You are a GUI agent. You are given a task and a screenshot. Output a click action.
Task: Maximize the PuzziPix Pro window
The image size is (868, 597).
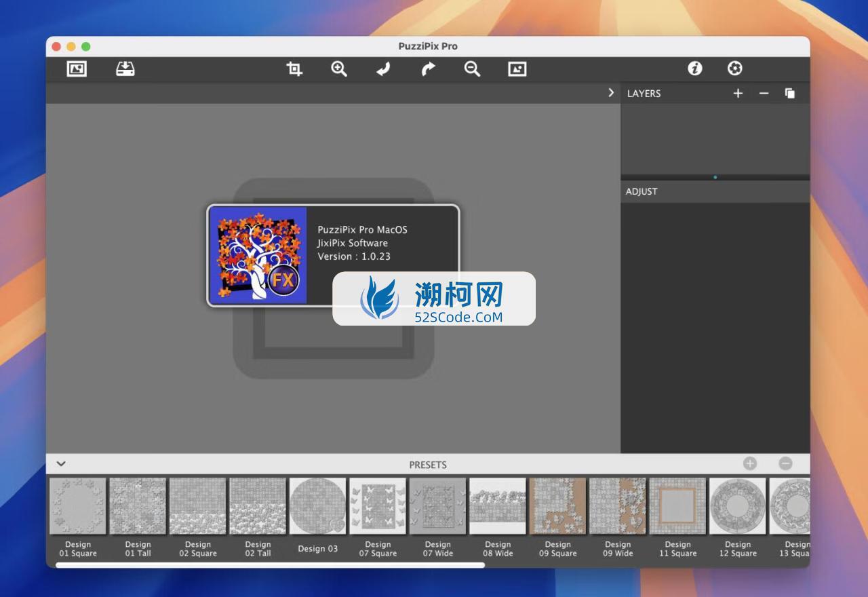(86, 46)
